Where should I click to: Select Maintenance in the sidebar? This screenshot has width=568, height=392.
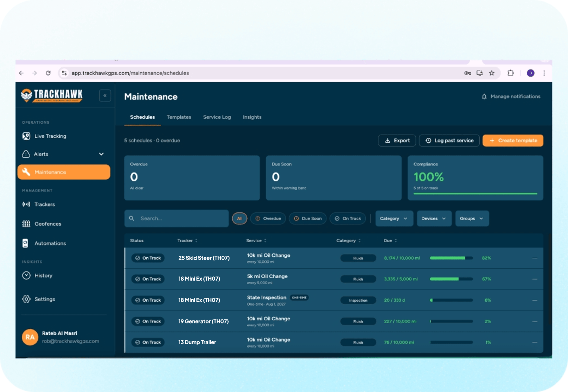[x=64, y=172]
